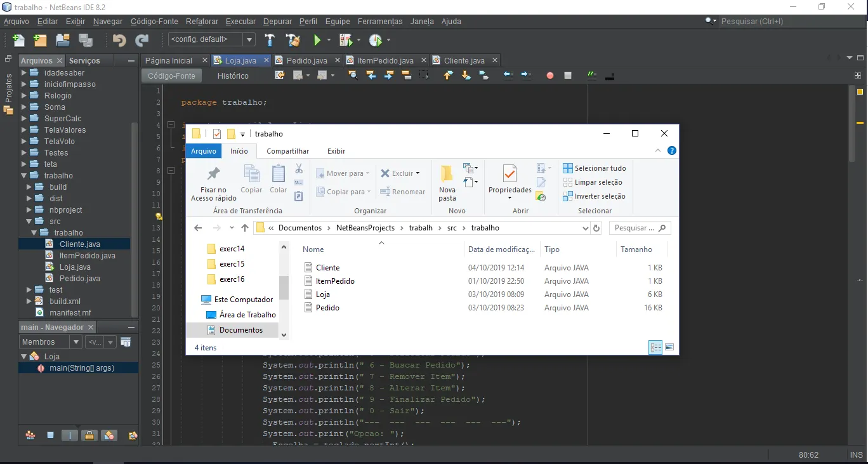Click the Clean and Build broom icon
Image resolution: width=868 pixels, height=464 pixels.
[293, 41]
